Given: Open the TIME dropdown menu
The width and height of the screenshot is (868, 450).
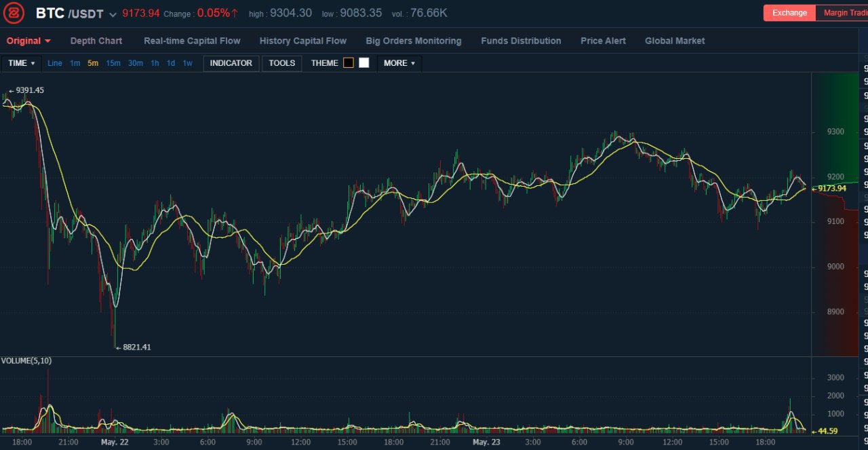Looking at the screenshot, I should click(x=22, y=63).
